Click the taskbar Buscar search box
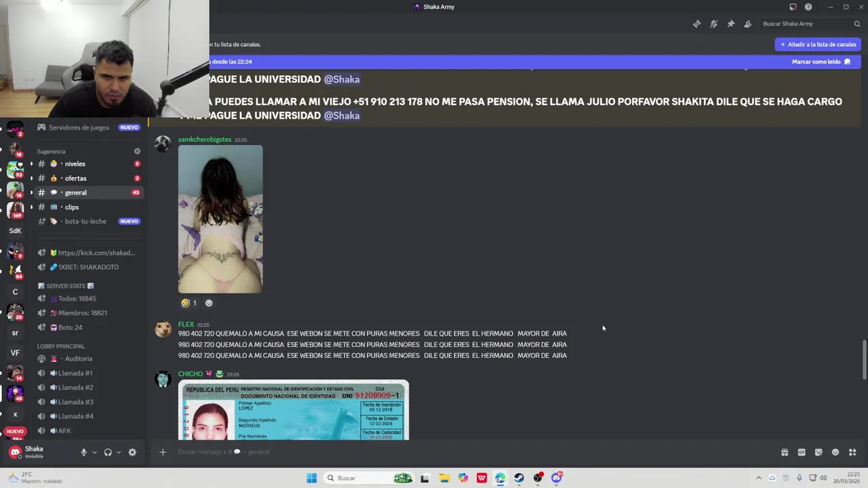Viewport: 868px width, 488px height. click(370, 478)
